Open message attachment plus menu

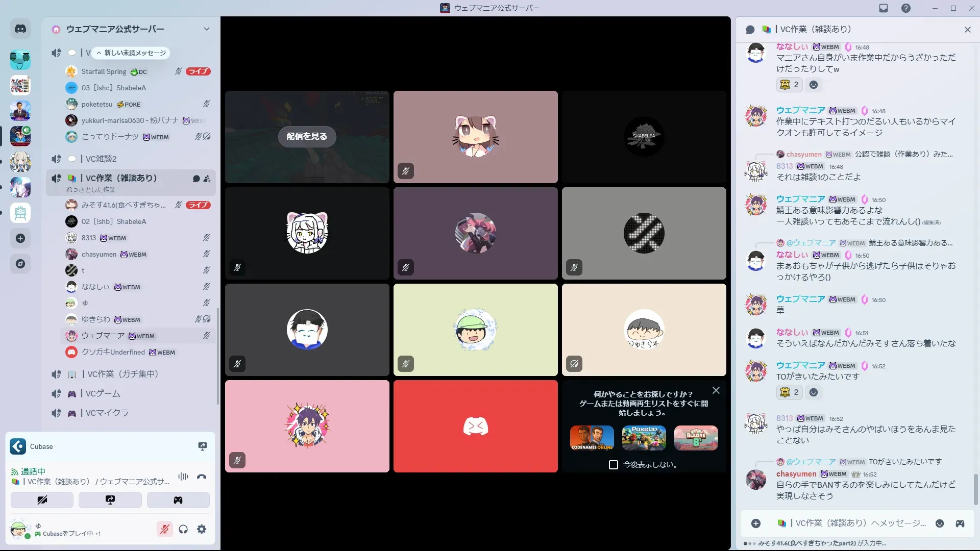[756, 523]
